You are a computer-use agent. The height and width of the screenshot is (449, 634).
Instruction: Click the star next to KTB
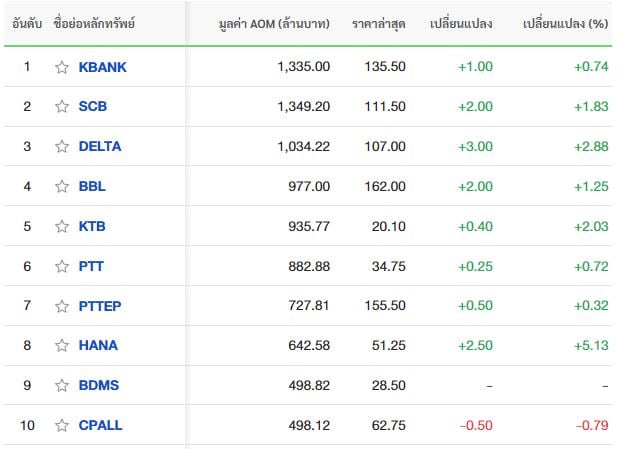point(62,227)
